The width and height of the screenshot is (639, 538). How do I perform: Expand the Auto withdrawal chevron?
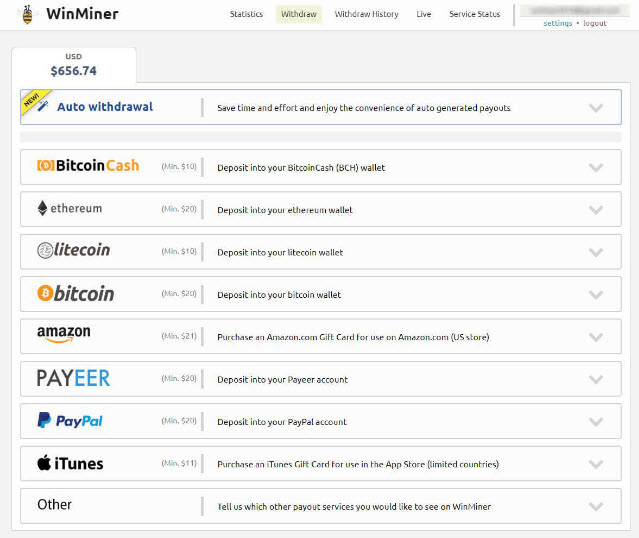596,108
